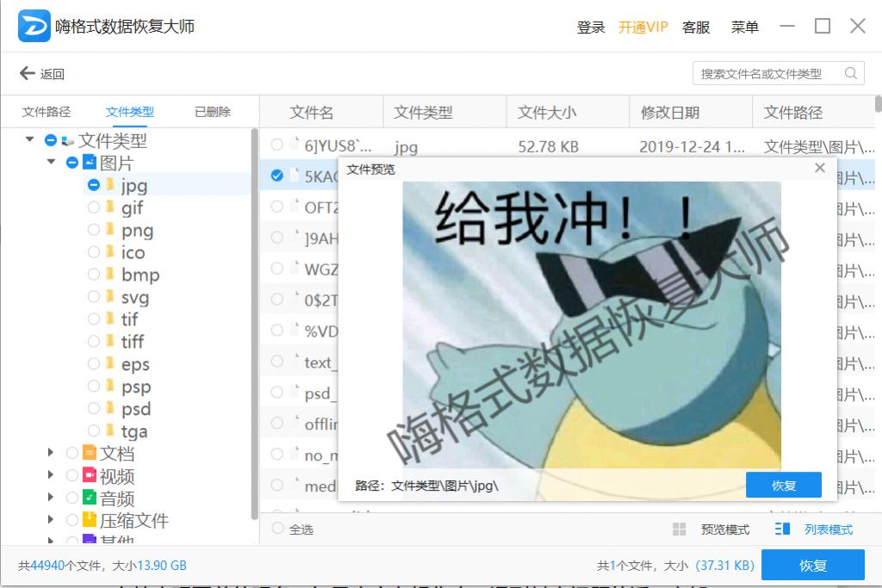Image resolution: width=882 pixels, height=588 pixels.
Task: Check the 文档 category checkbox
Action: (x=72, y=453)
